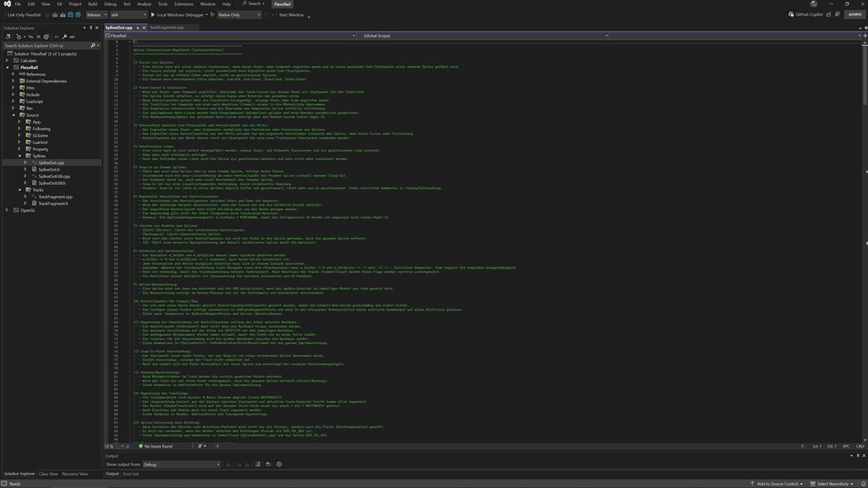Click the Save All icon in the toolbar
The height and width of the screenshot is (488, 868).
[78, 15]
